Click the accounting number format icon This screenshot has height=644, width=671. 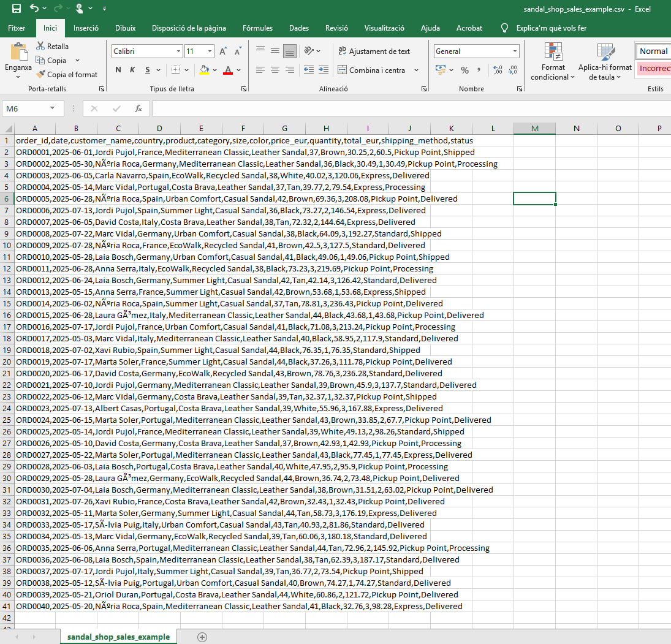tap(440, 70)
